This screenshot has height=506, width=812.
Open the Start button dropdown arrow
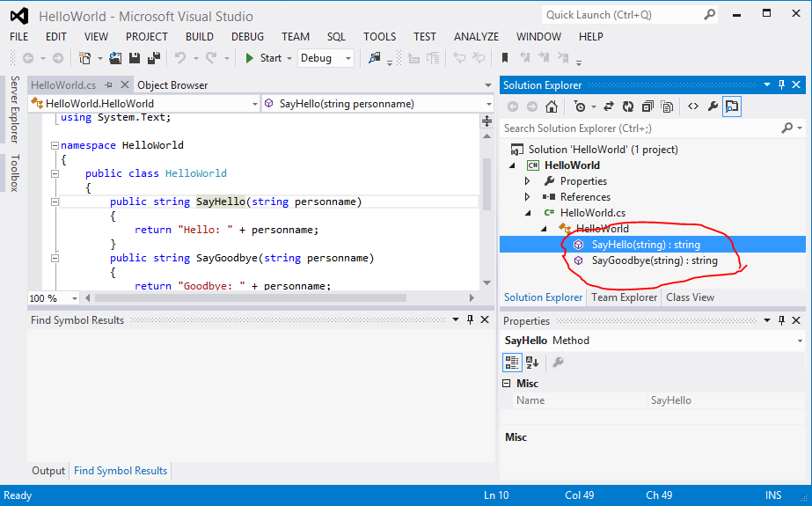click(x=289, y=58)
